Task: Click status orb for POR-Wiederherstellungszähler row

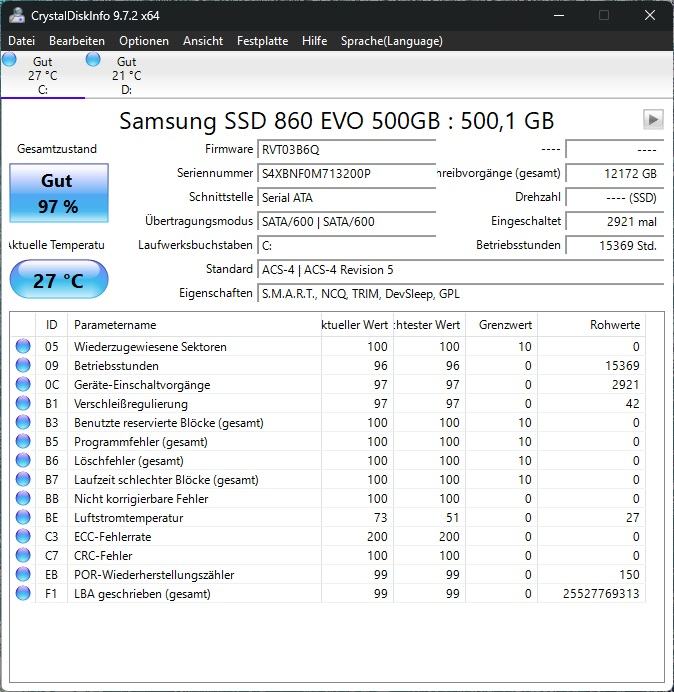Action: 23,574
